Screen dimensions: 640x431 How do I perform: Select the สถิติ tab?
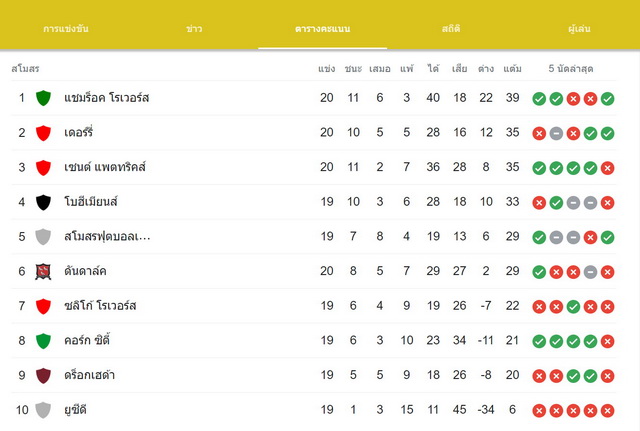[x=451, y=29]
